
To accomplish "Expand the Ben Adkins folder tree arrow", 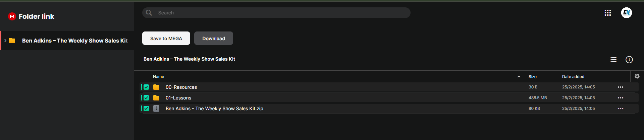I will pyautogui.click(x=5, y=41).
